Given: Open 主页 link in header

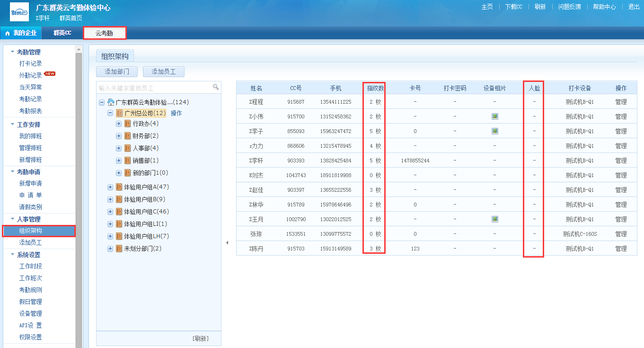Looking at the screenshot, I should point(487,7).
